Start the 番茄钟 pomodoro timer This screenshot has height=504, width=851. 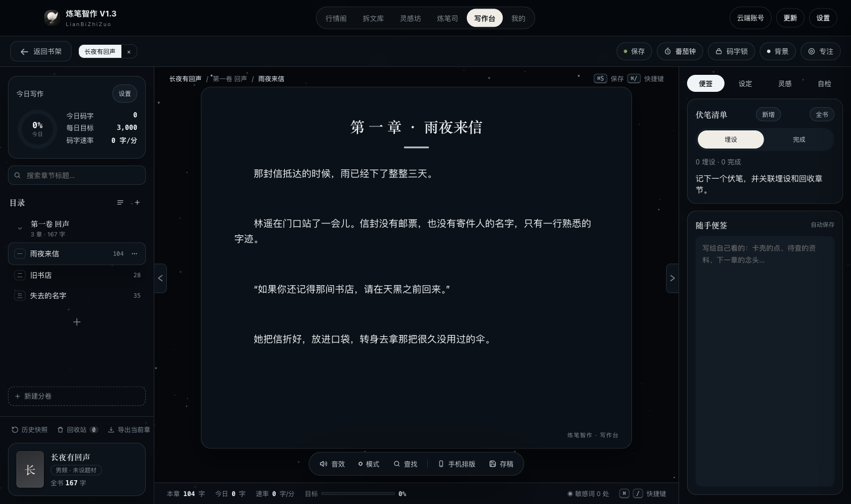pyautogui.click(x=680, y=51)
